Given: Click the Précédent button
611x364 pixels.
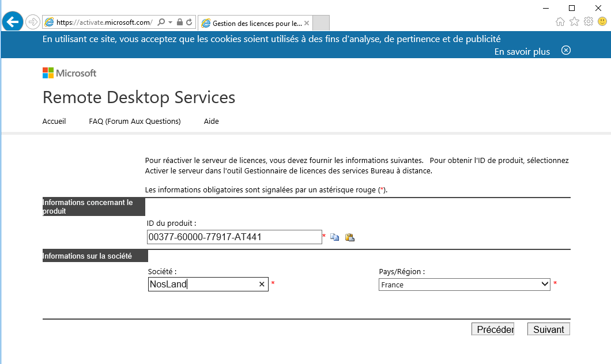Looking at the screenshot, I should click(x=492, y=329).
